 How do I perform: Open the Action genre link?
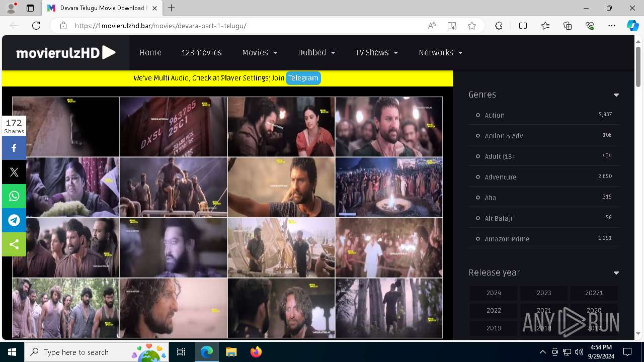(495, 115)
